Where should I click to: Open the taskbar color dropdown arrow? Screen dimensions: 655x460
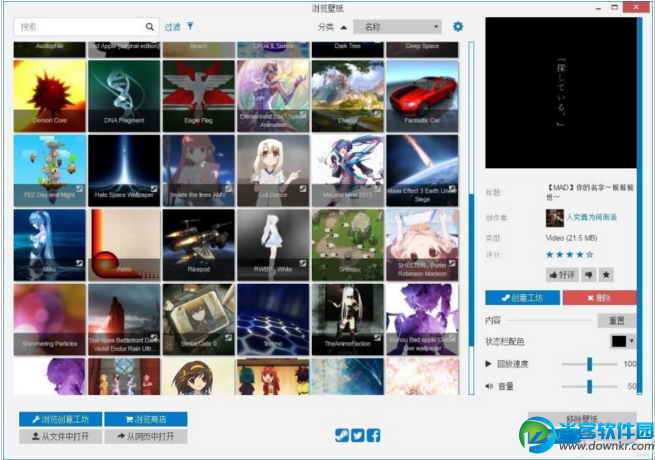pos(631,341)
